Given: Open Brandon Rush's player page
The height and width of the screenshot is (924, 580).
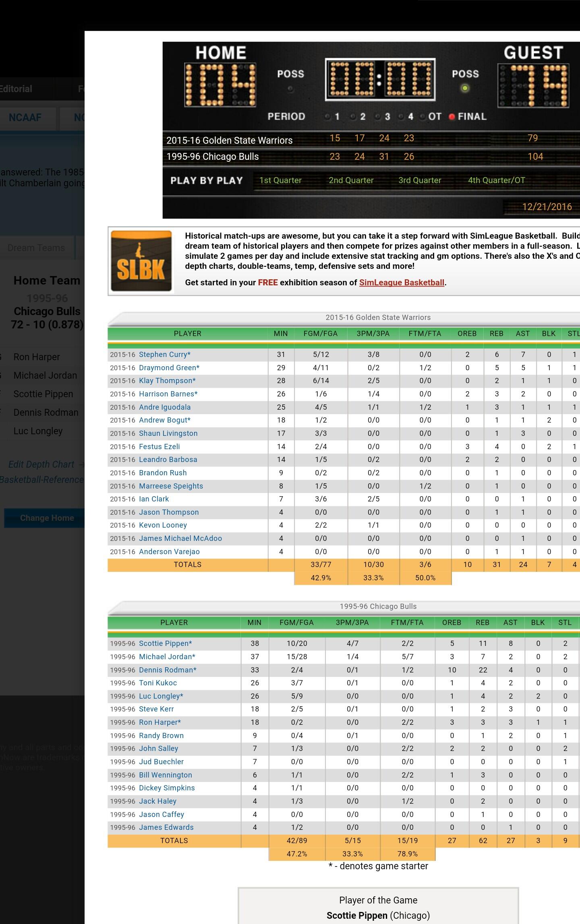Looking at the screenshot, I should pos(163,473).
